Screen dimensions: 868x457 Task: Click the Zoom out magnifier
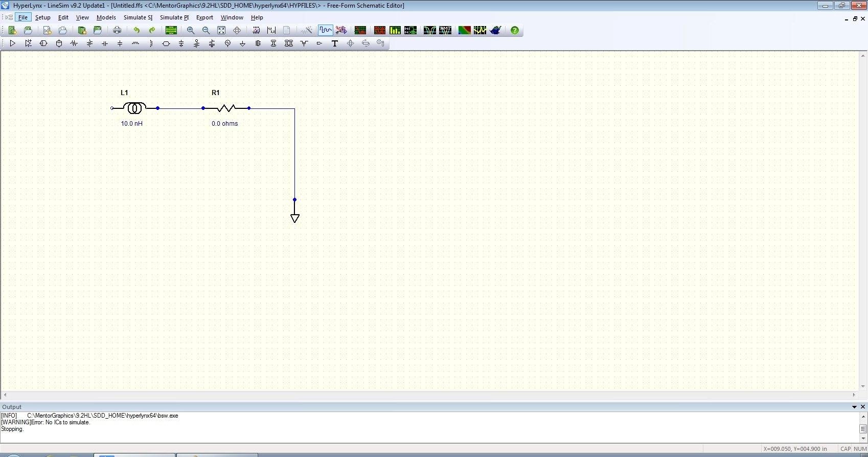point(206,30)
